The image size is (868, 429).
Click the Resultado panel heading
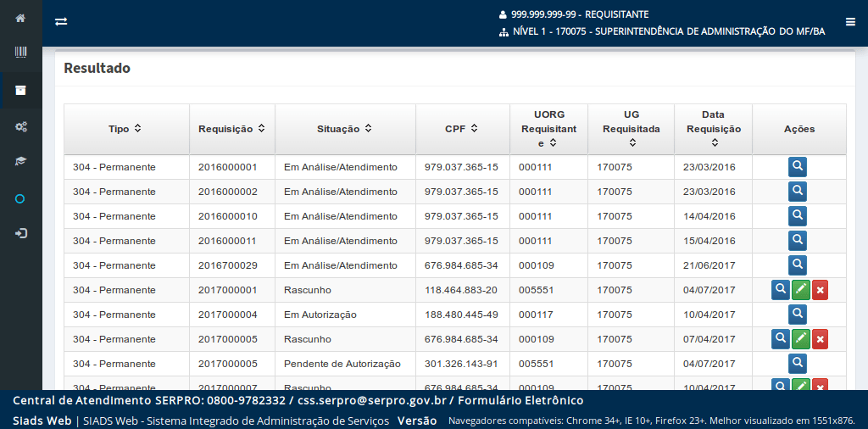(97, 68)
